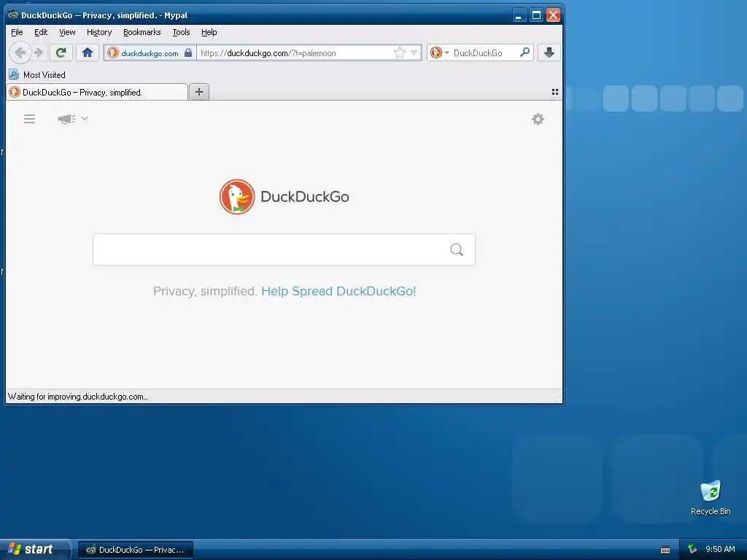Image resolution: width=747 pixels, height=560 pixels.
Task: Open the home page button
Action: pos(88,52)
